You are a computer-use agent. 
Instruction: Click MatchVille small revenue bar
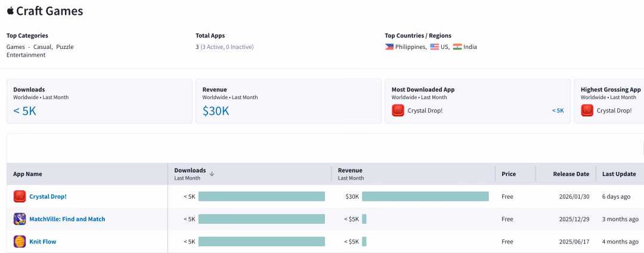tap(364, 219)
